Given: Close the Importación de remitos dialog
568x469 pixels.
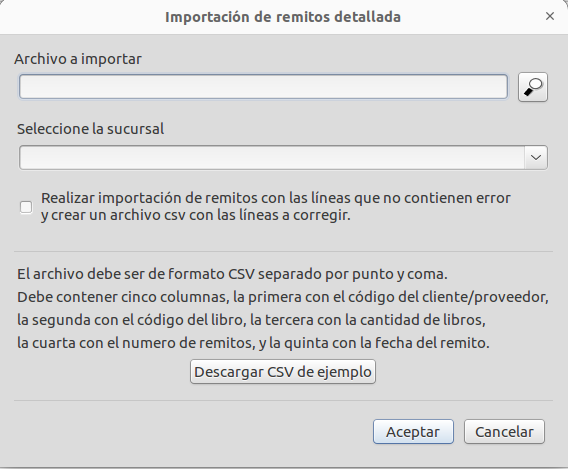Looking at the screenshot, I should [x=550, y=16].
